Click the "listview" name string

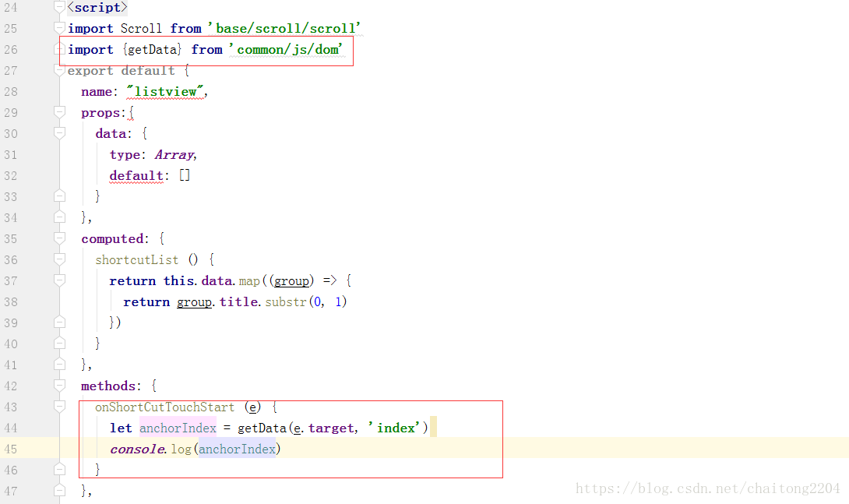click(x=165, y=91)
